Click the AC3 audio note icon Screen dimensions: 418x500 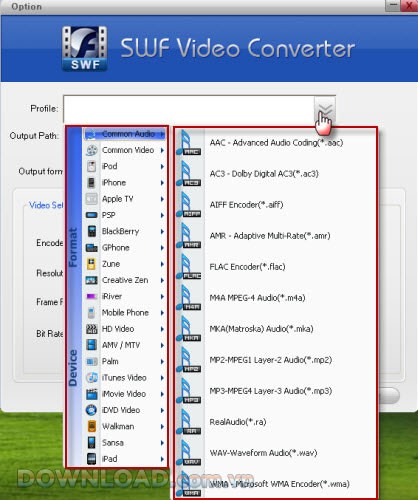coord(189,174)
